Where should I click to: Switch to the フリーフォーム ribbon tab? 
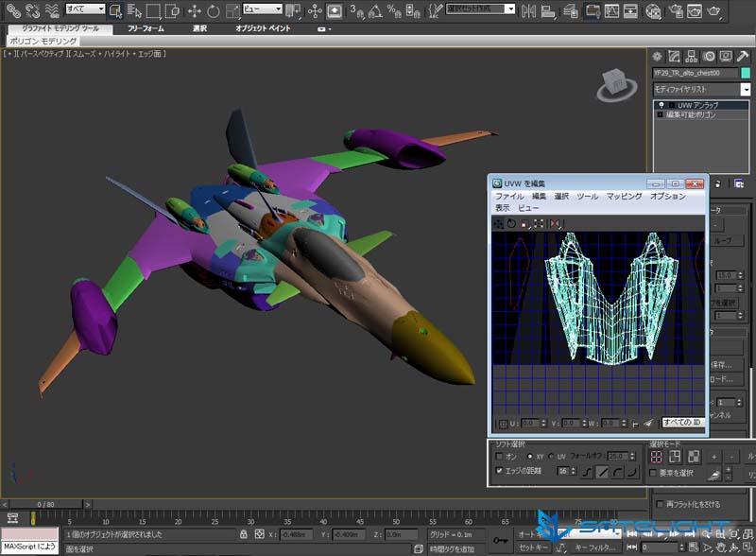click(146, 28)
